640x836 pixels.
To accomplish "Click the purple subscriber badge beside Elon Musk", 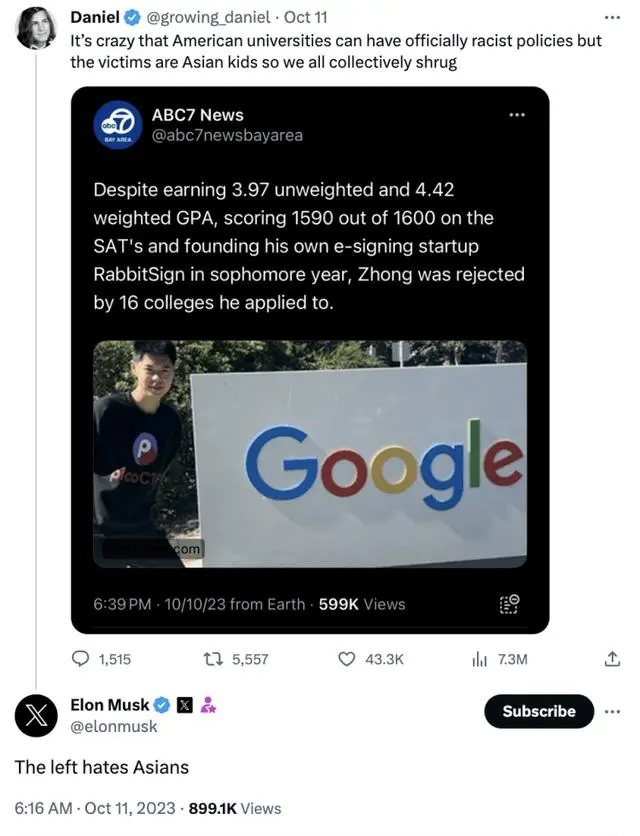I will point(209,705).
